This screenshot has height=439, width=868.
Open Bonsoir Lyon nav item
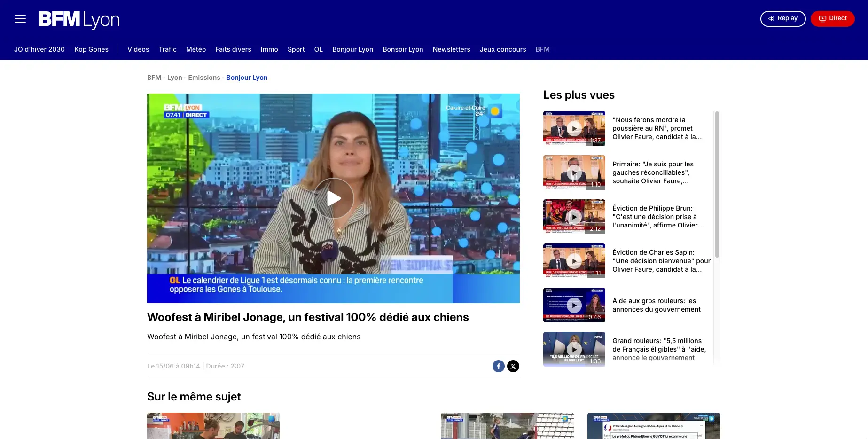pyautogui.click(x=403, y=49)
